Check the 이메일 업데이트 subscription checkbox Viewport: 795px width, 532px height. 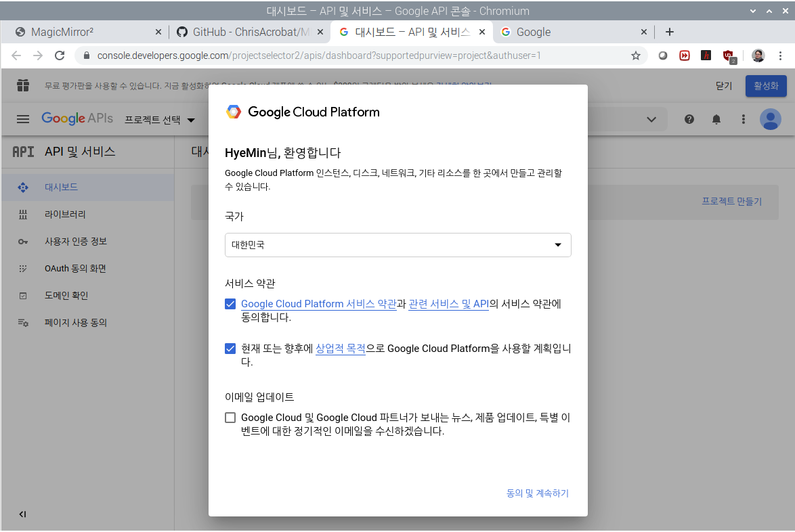230,418
